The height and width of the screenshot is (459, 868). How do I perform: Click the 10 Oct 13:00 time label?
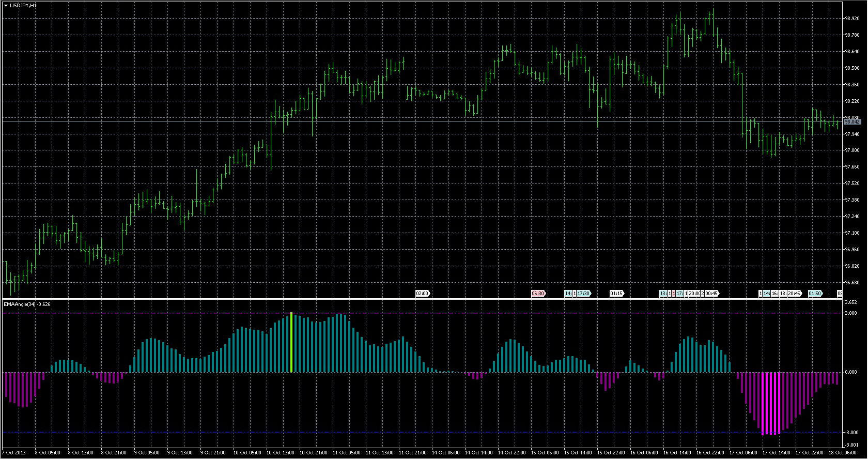click(281, 453)
